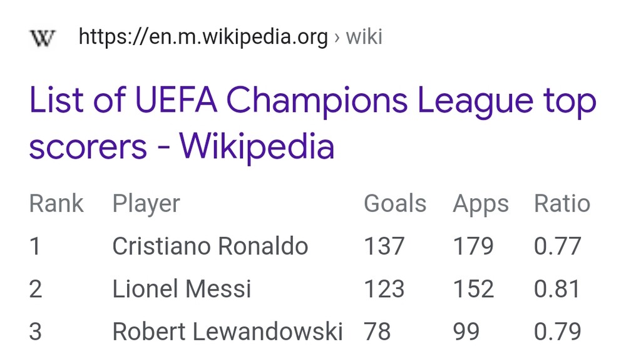Click Messi's 152 appearances value
This screenshot has width=641, height=364.
(x=473, y=289)
